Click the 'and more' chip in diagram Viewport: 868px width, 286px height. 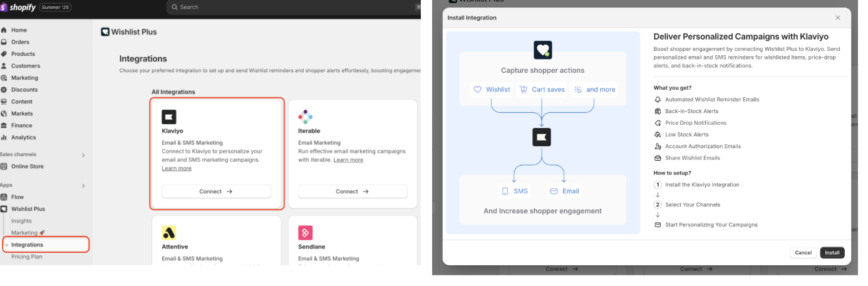click(595, 90)
